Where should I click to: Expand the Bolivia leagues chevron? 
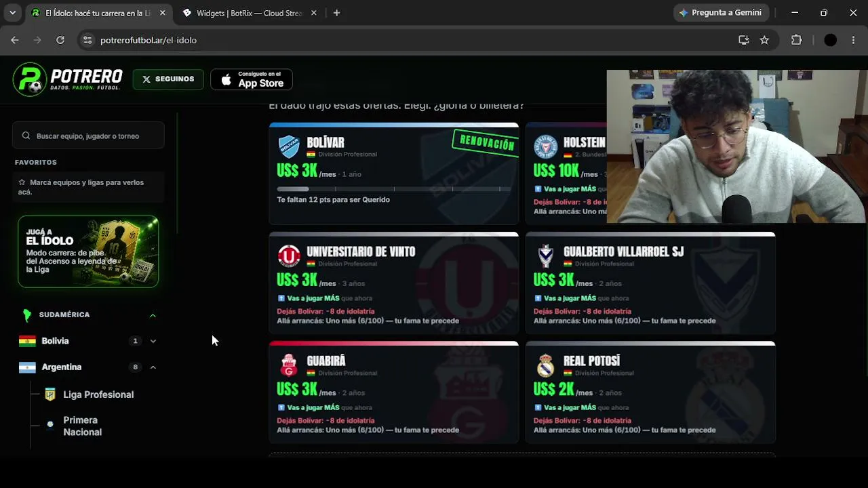pyautogui.click(x=153, y=341)
